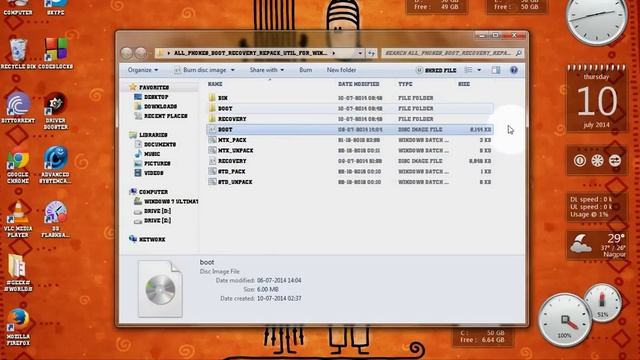Open the Documents library
The image size is (640, 360).
[x=156, y=144]
